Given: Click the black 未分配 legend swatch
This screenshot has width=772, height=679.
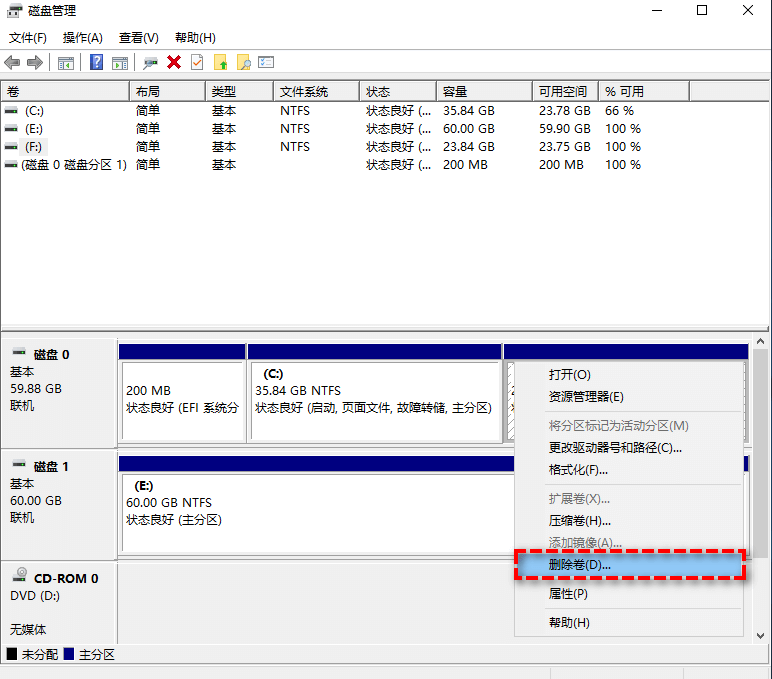Looking at the screenshot, I should pyautogui.click(x=12, y=654).
